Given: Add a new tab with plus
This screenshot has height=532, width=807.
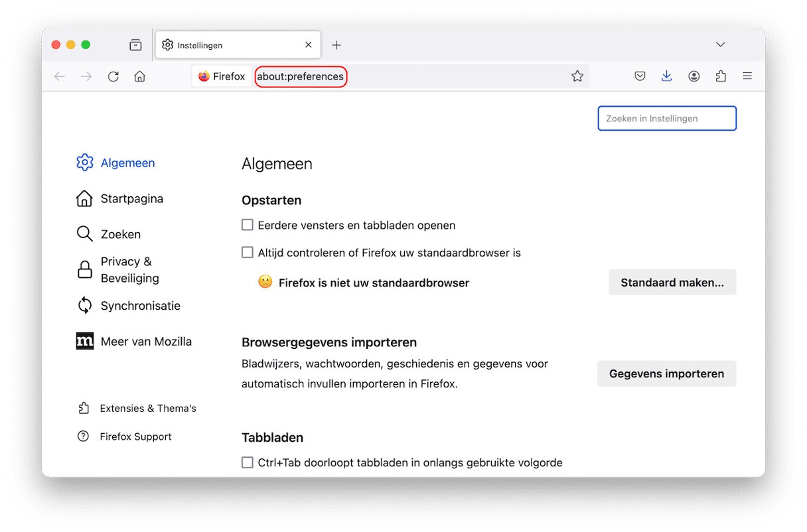Looking at the screenshot, I should pyautogui.click(x=336, y=45).
